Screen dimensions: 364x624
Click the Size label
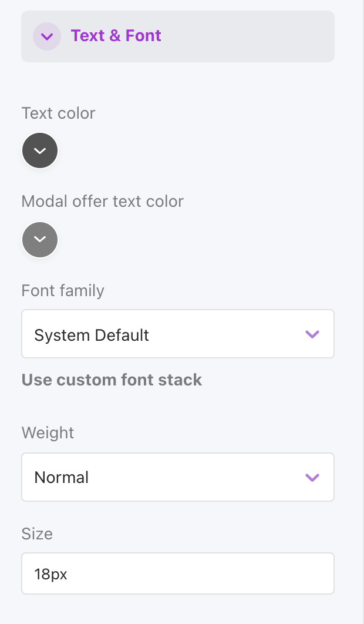click(x=37, y=534)
